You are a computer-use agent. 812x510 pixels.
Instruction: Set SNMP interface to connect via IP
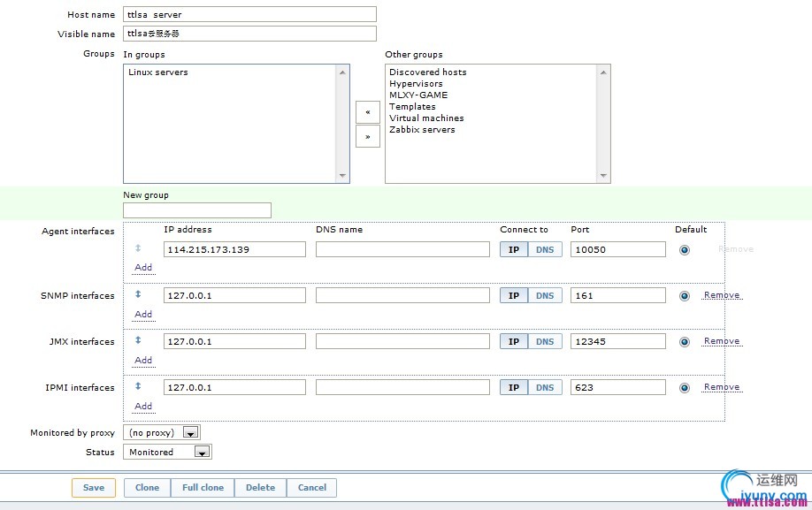point(514,295)
